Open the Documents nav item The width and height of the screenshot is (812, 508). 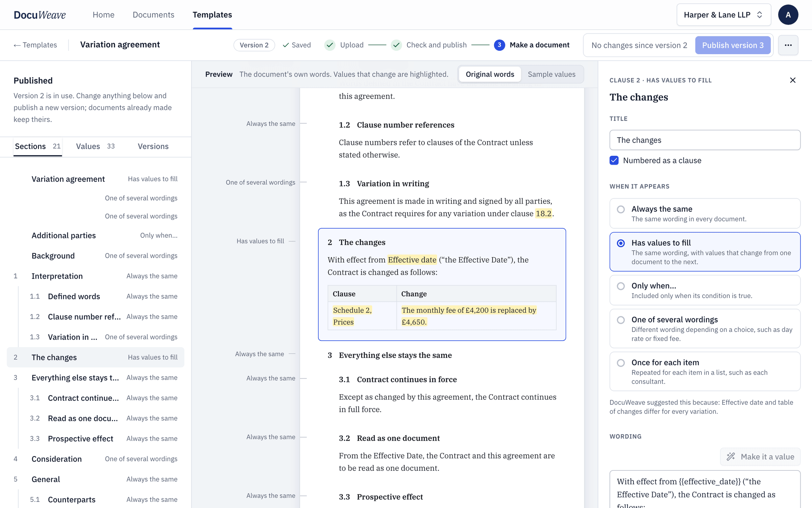coord(153,15)
